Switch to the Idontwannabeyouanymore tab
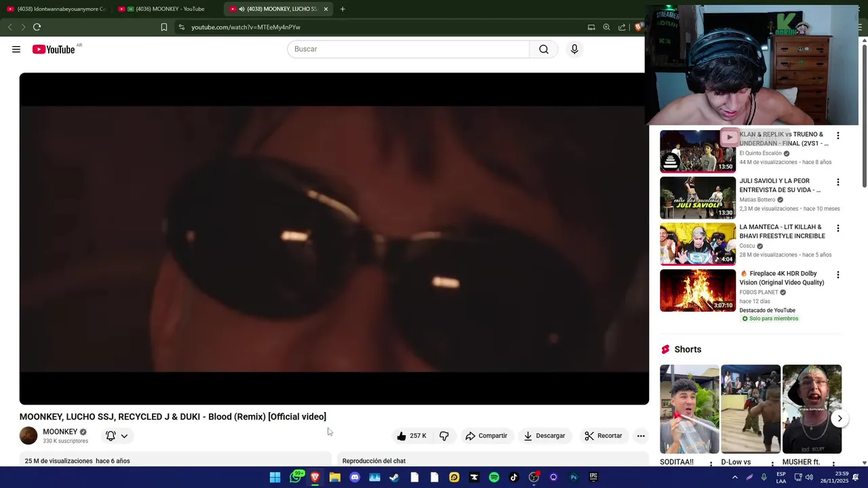 click(x=56, y=9)
